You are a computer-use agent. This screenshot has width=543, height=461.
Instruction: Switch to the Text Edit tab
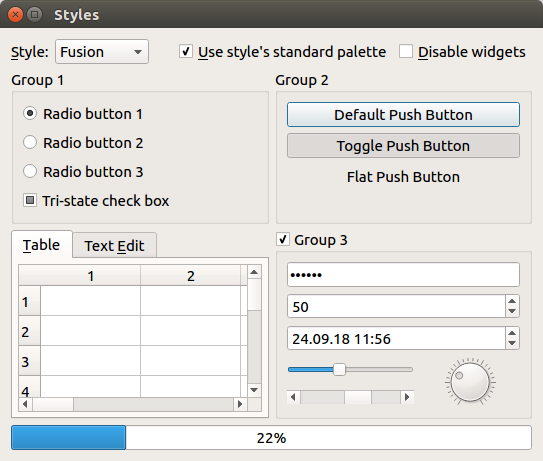(114, 246)
